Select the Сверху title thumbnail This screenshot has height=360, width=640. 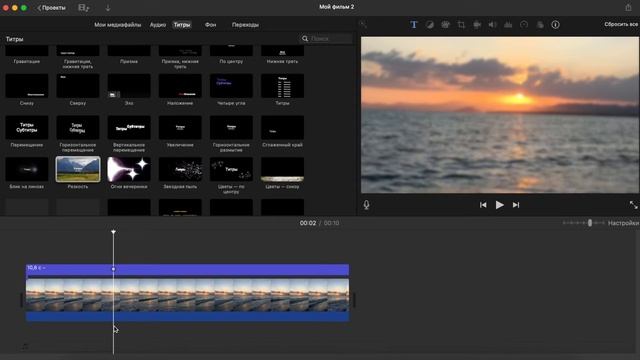(x=78, y=86)
